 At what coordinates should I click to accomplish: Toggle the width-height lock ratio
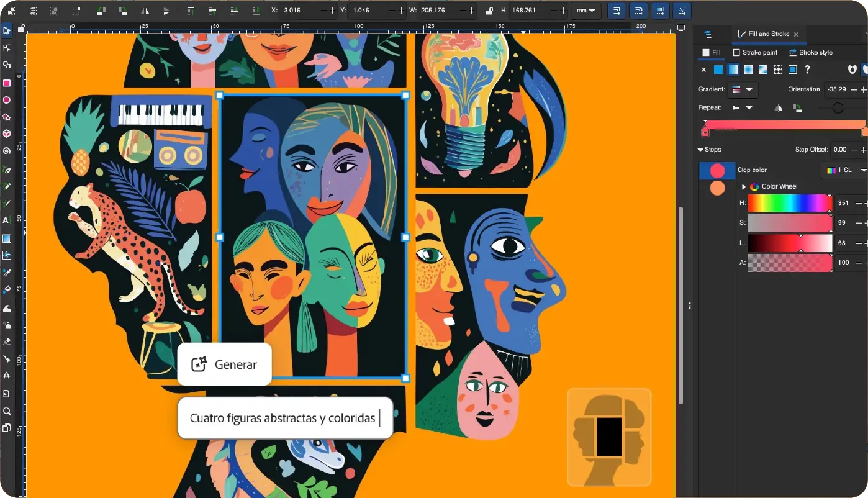[490, 11]
